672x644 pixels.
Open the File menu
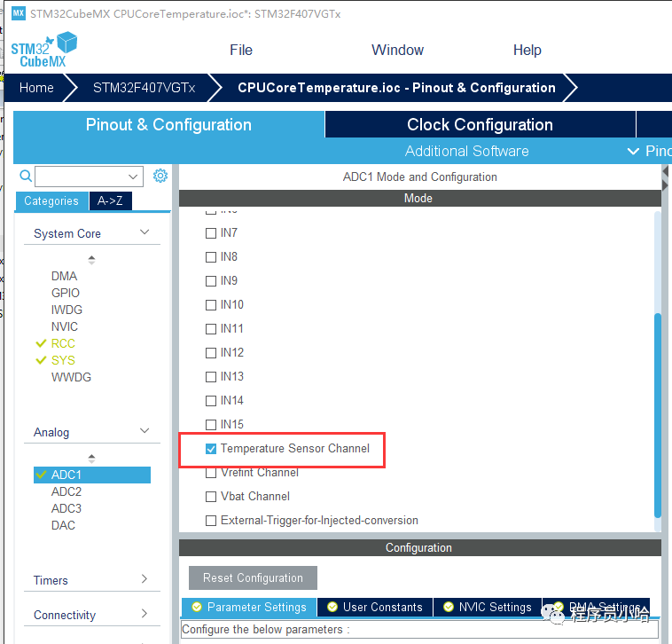(x=241, y=50)
